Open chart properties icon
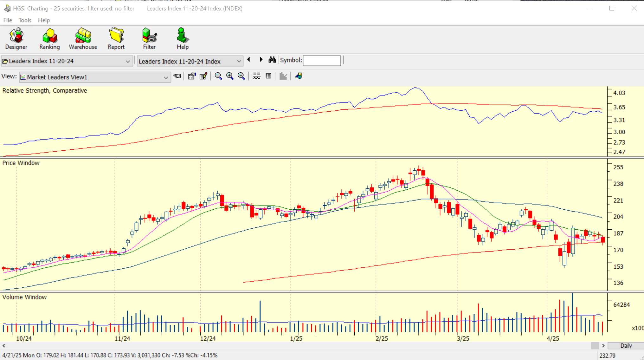644x360 pixels. [192, 76]
